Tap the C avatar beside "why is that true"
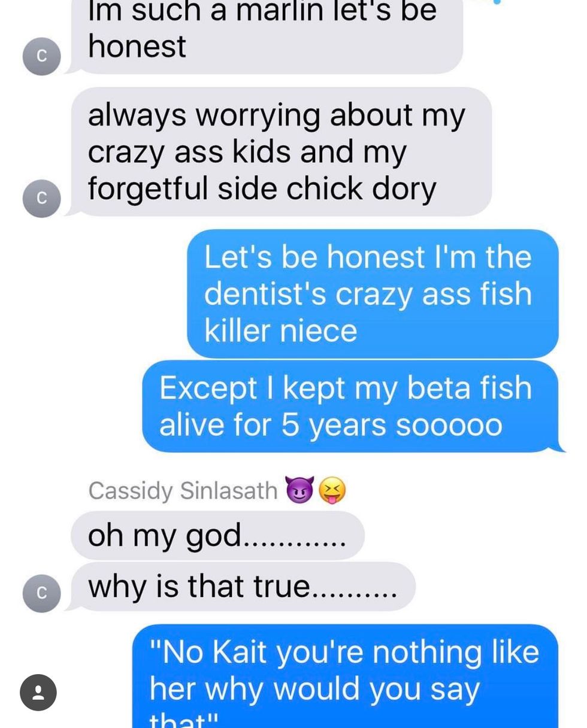This screenshot has width=587, height=728. coord(41,593)
